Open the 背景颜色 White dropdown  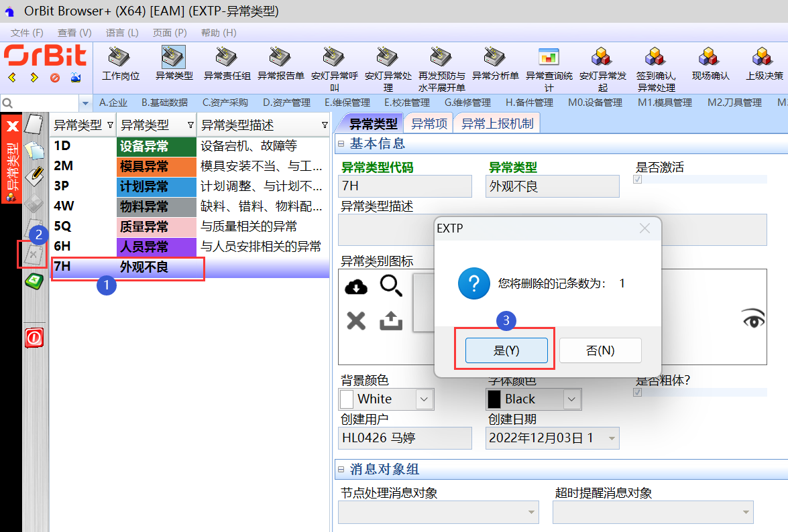point(424,399)
